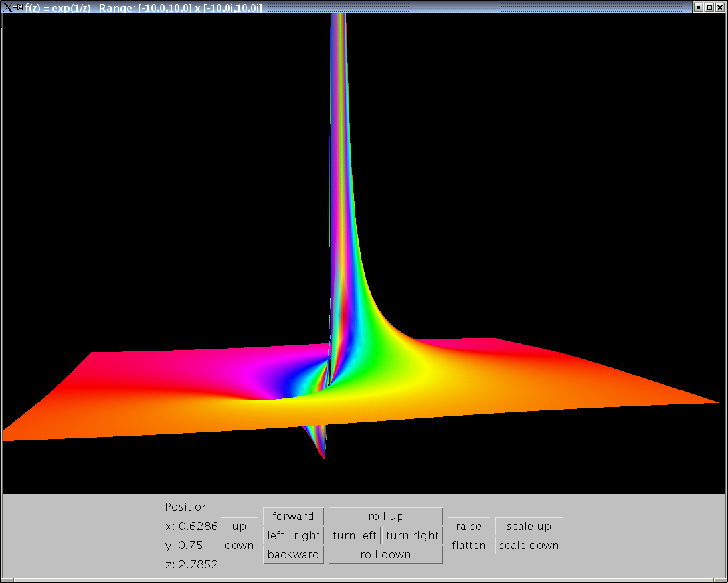Rotate view with 'turn left'

coord(355,535)
